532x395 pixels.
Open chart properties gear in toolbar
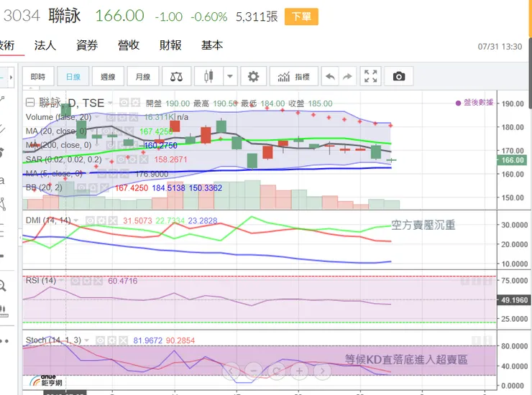coord(253,77)
